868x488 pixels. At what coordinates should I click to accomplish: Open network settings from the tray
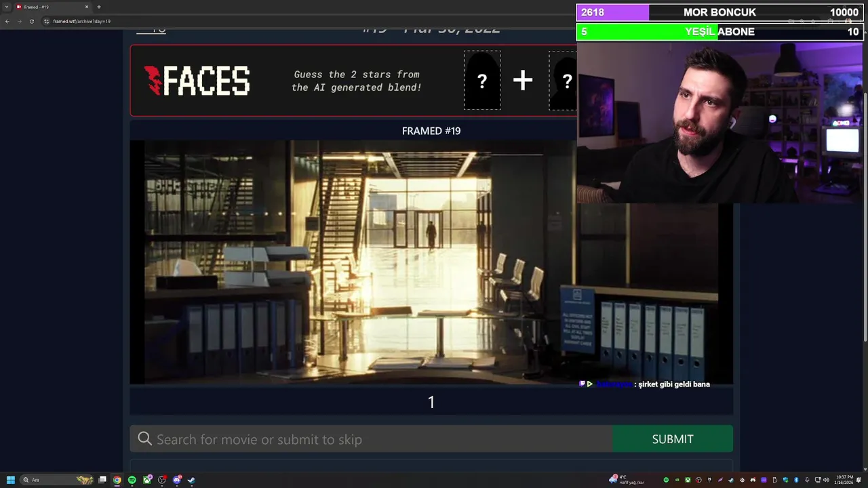point(817,480)
